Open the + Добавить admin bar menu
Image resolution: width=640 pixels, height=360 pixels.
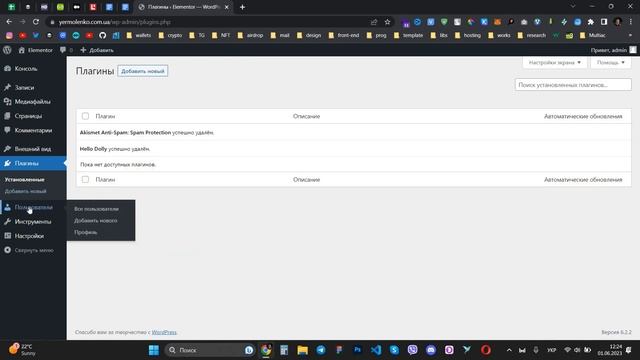(97, 50)
